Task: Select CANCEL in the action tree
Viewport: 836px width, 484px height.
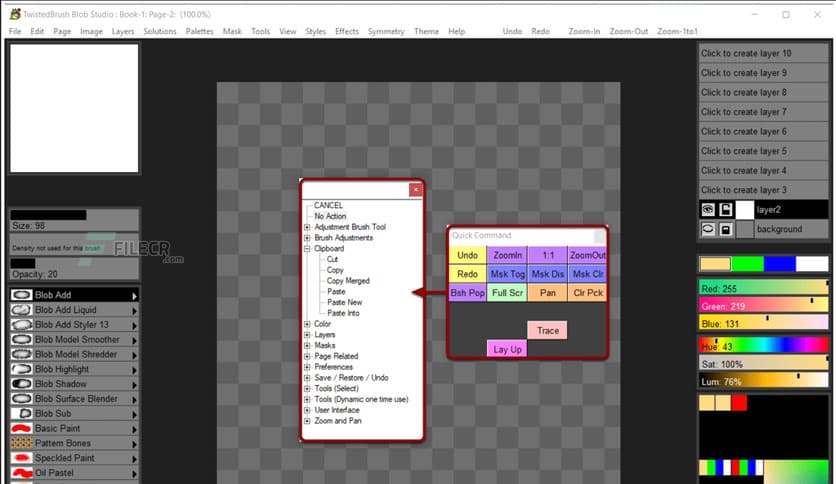Action: [x=328, y=205]
